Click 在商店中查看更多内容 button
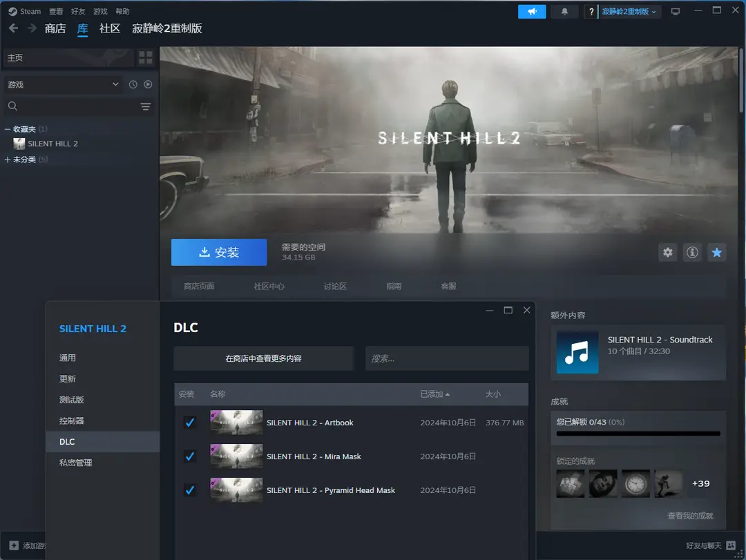 click(264, 358)
